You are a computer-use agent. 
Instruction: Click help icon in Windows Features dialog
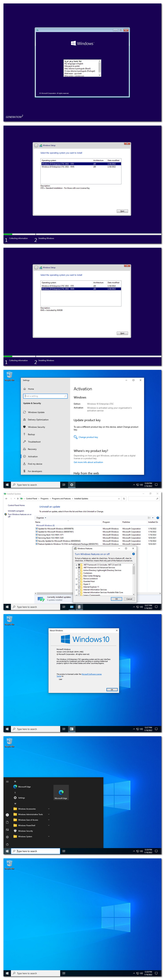pyautogui.click(x=133, y=554)
